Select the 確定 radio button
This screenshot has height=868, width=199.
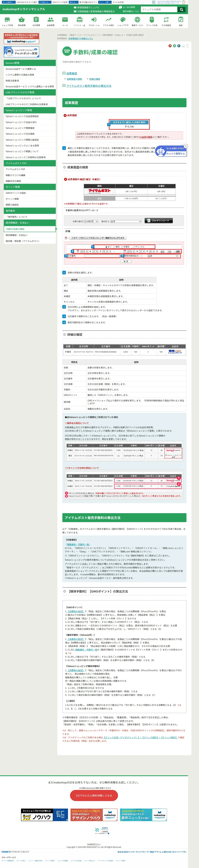click(x=114, y=247)
